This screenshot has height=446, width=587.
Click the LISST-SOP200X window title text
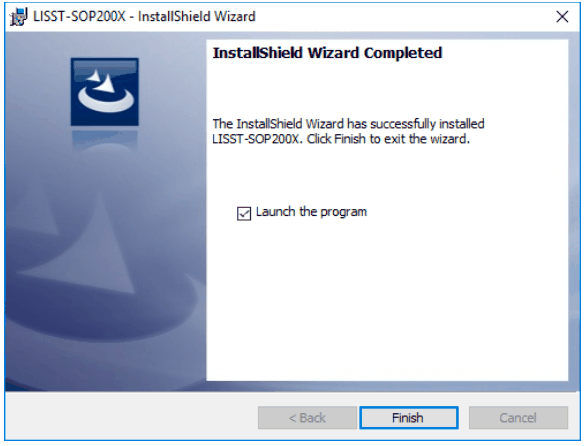coord(144,16)
